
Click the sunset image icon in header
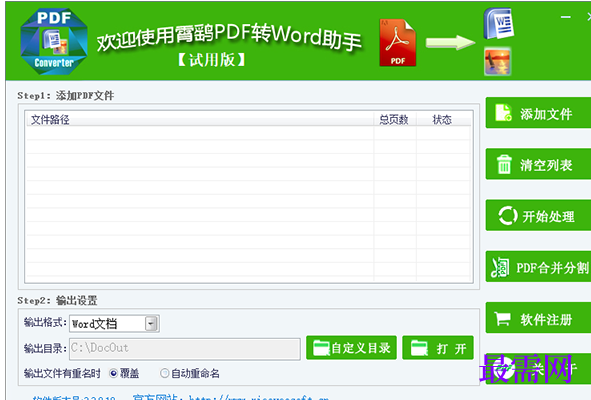(x=498, y=61)
